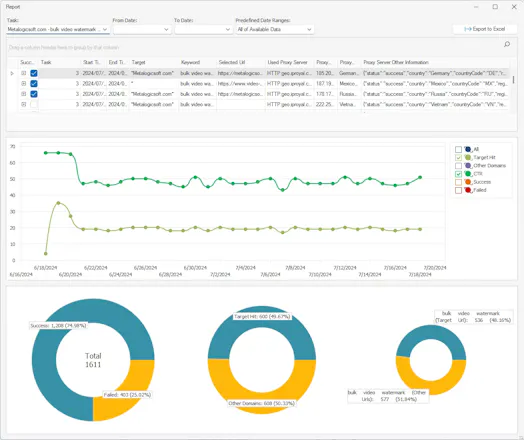Screen dimensions: 524x440
Task: Uncheck the Germany row success checkbox
Action: coord(34,73)
